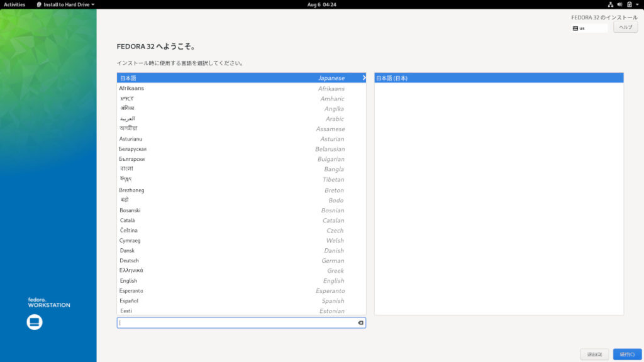Clear the language search field with the backspace icon
Viewport: 644px width, 362px height.
(x=360, y=322)
